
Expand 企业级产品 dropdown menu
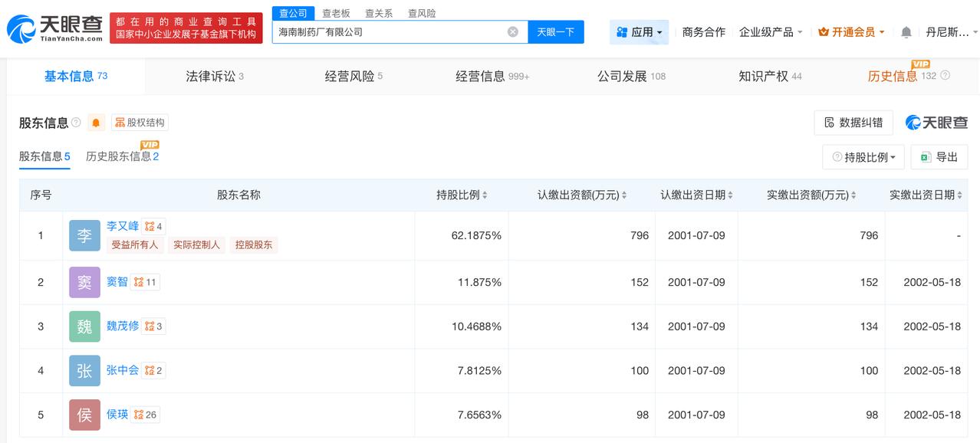(771, 32)
